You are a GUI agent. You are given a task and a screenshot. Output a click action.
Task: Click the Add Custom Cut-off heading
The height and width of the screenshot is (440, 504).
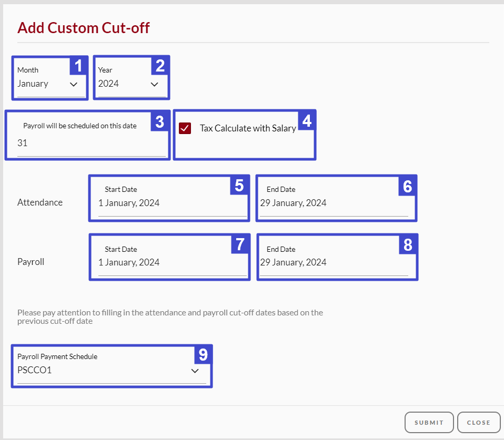[x=84, y=28]
